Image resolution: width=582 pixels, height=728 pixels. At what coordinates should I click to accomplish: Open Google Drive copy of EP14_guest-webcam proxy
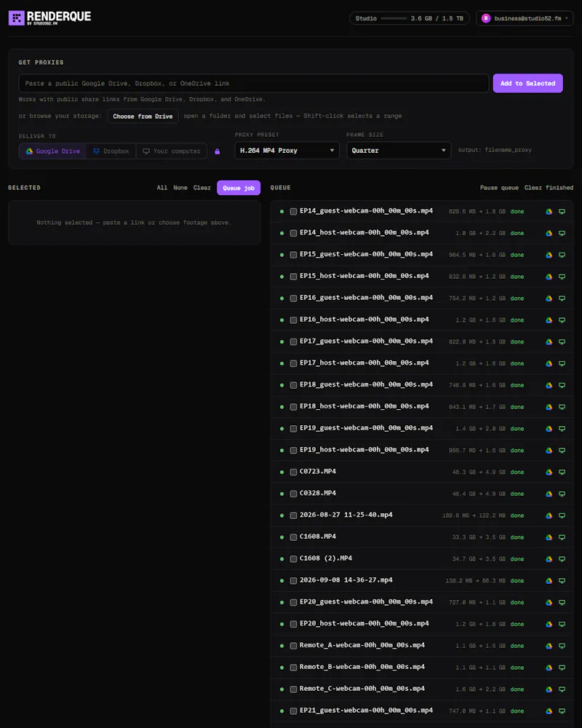(549, 211)
